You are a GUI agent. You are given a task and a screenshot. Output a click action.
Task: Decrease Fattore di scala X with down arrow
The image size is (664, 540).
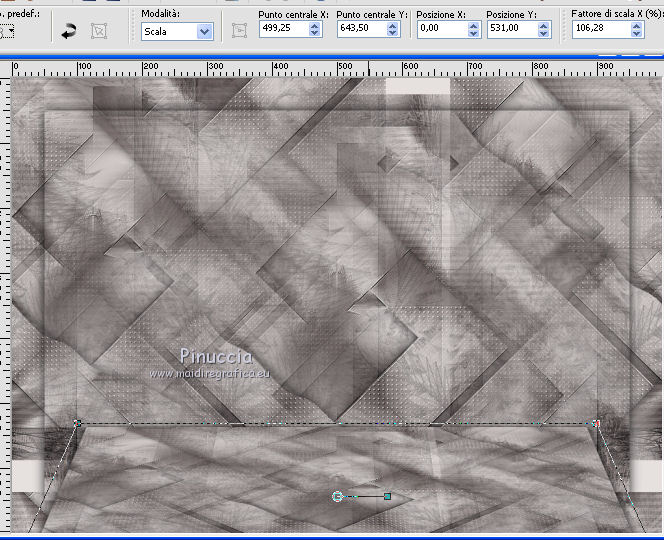click(x=636, y=33)
